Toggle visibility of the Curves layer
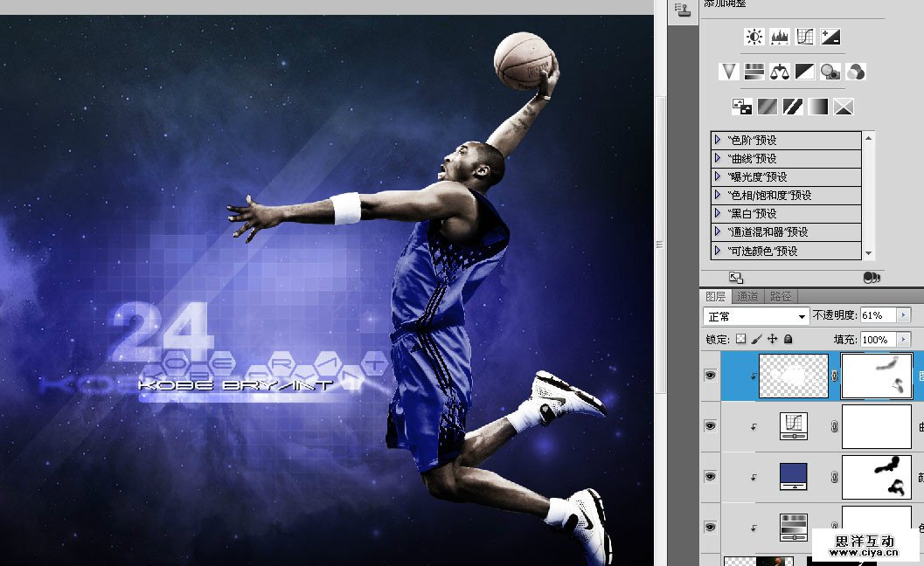This screenshot has height=566, width=924. point(710,426)
